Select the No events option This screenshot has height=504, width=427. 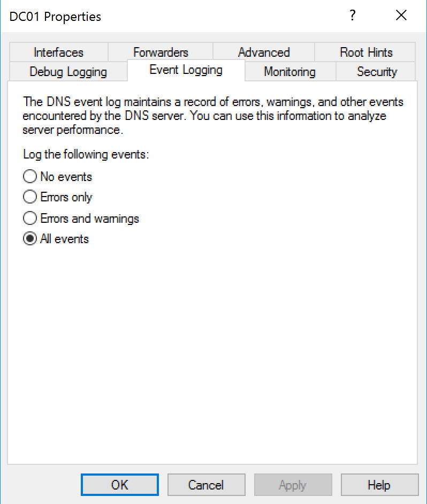pyautogui.click(x=30, y=176)
